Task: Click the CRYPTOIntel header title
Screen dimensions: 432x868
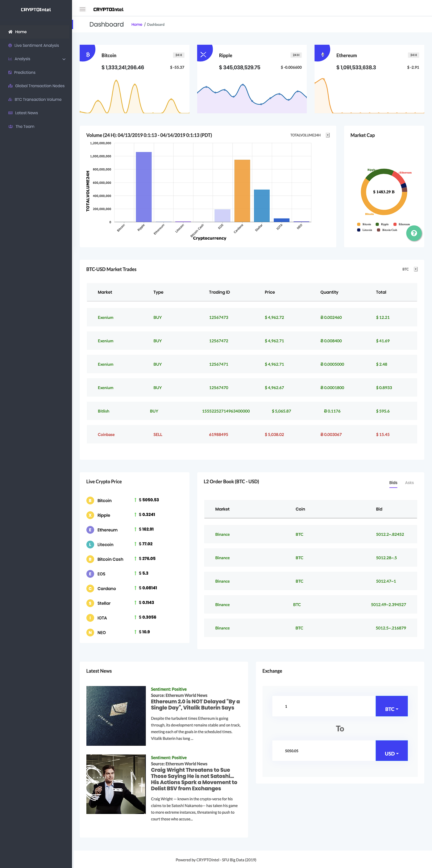Action: (108, 10)
